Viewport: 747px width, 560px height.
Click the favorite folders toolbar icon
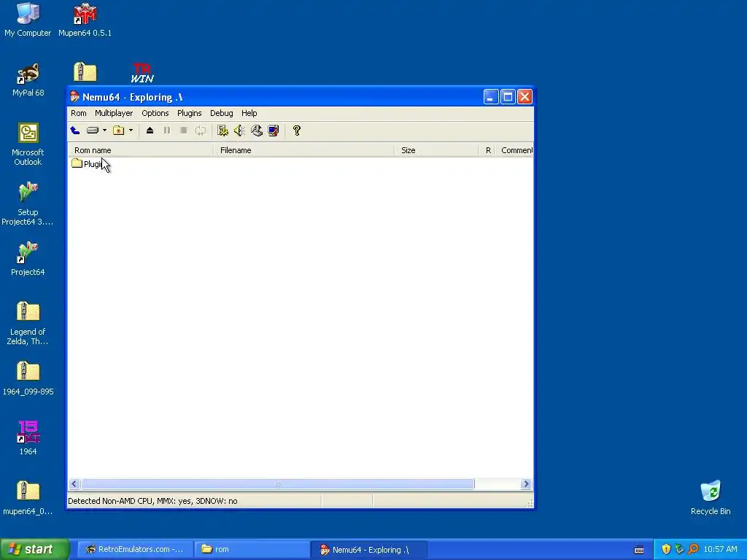click(x=119, y=131)
